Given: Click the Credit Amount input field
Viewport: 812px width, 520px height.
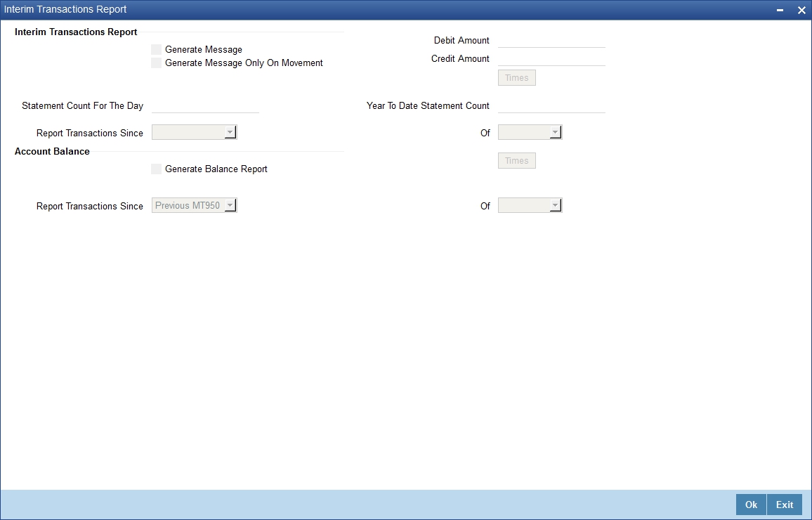Looking at the screenshot, I should coord(551,58).
